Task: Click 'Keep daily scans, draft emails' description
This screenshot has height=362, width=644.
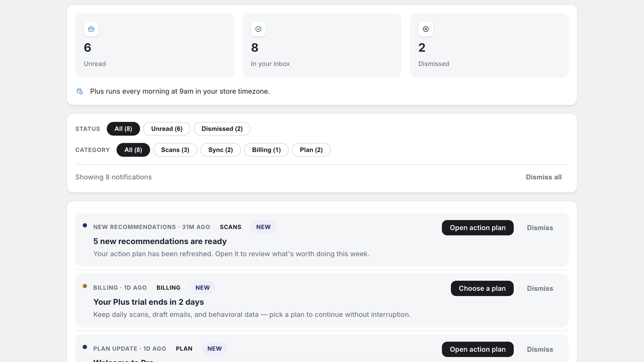Action: (x=252, y=315)
